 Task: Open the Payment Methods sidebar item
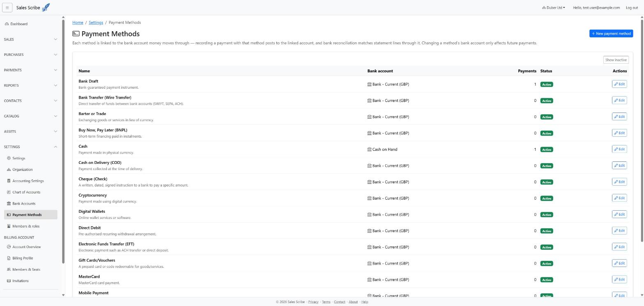point(31,215)
